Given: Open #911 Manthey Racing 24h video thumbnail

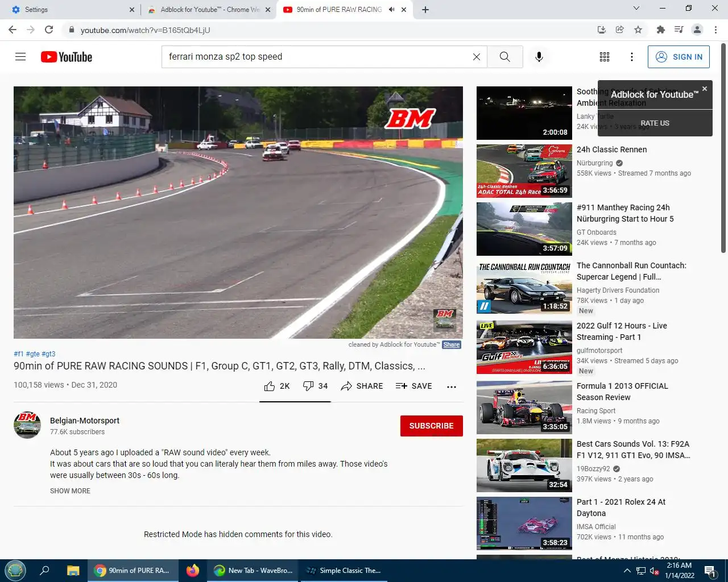Looking at the screenshot, I should [x=524, y=229].
